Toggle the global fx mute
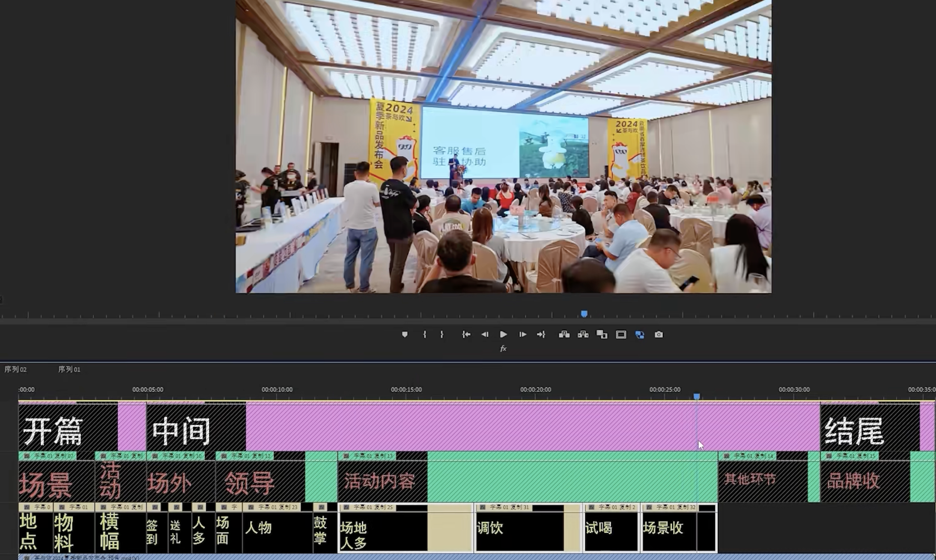This screenshot has height=560, width=936. point(503,349)
